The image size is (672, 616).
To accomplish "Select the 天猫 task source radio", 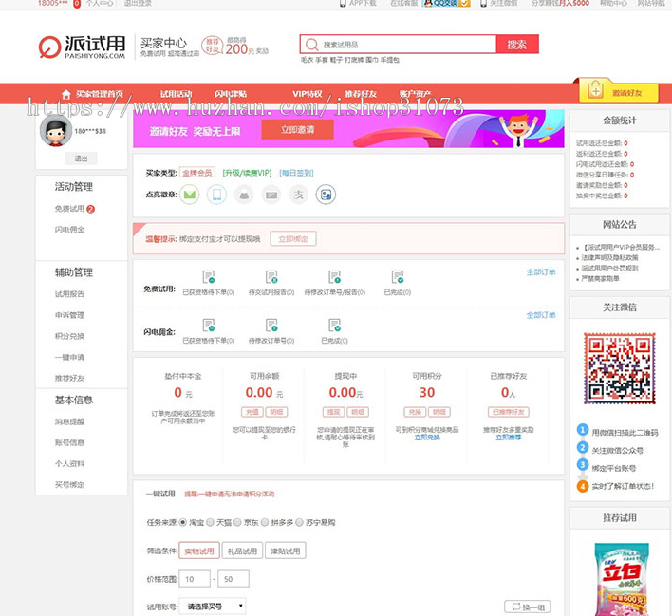I will coord(210,522).
